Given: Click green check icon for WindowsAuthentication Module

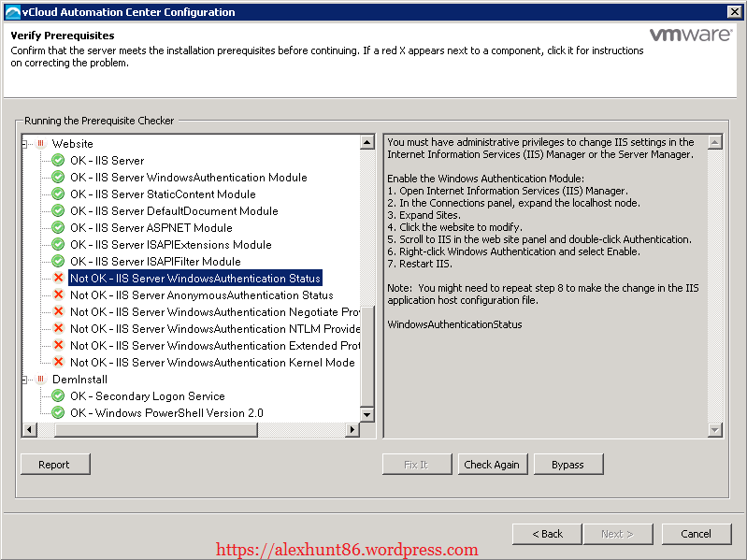Looking at the screenshot, I should pyautogui.click(x=58, y=177).
